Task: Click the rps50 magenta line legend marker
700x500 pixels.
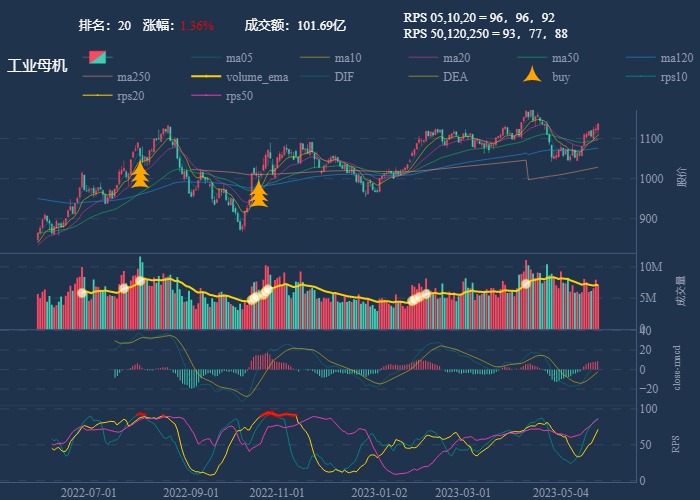Action: coord(207,96)
